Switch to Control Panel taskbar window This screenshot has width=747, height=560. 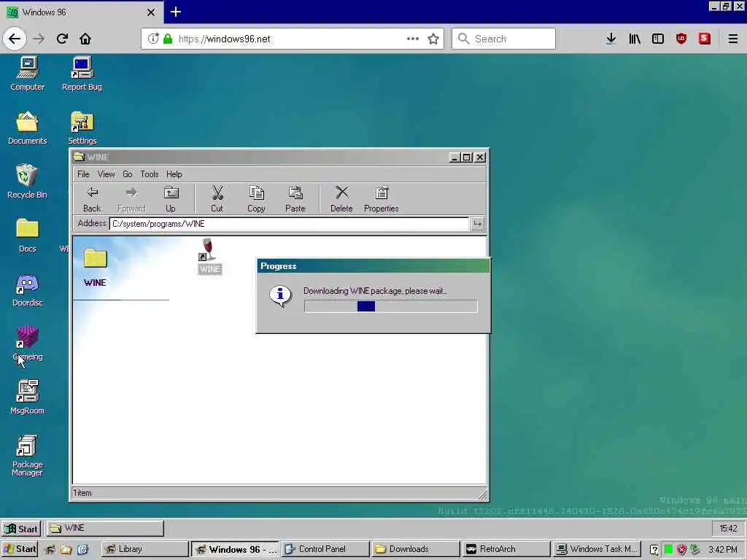coord(325,549)
